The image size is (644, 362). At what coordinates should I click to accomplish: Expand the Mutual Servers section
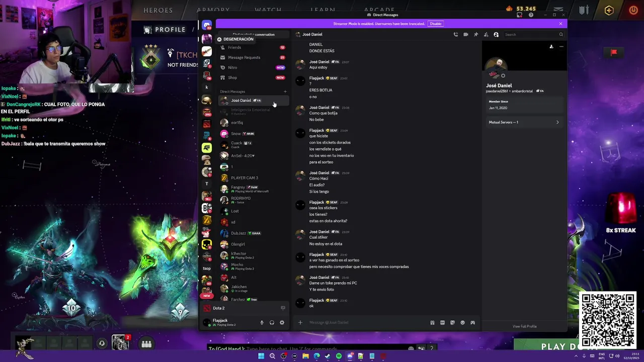click(x=524, y=122)
